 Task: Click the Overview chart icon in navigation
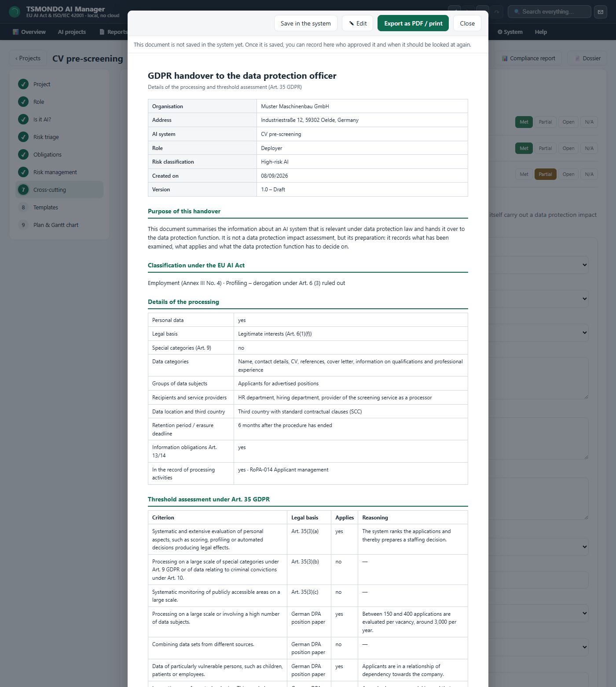[15, 32]
